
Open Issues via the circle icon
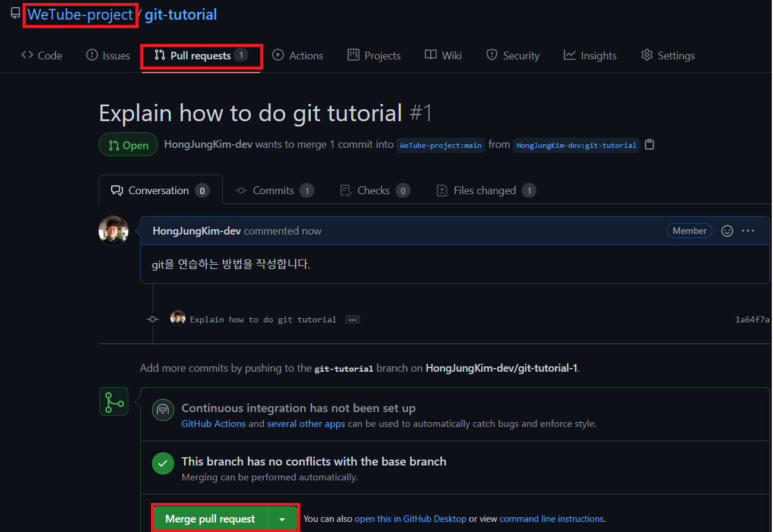point(91,55)
